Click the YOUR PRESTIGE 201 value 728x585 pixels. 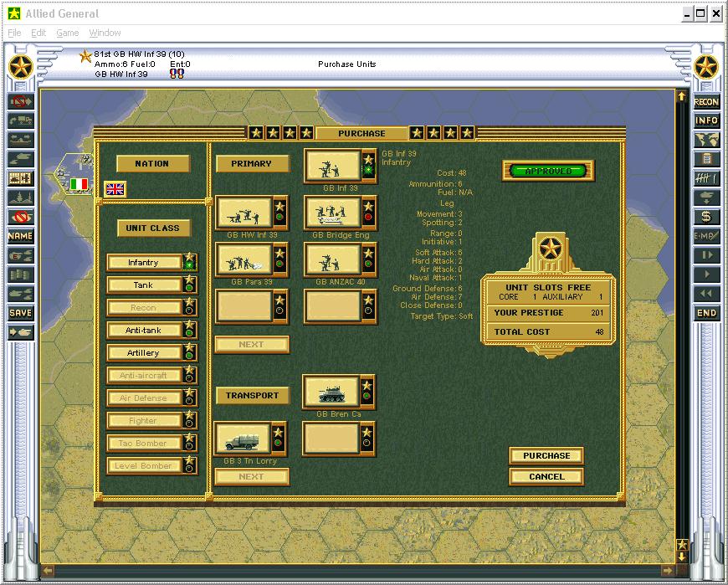pos(597,313)
